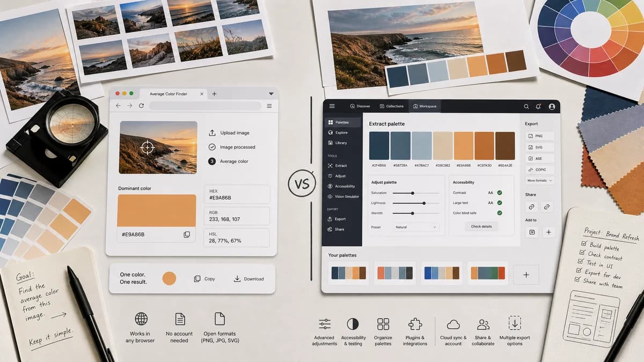Click the Image processed checkmark step
Viewport: 644px width, 362px height.
tap(212, 147)
